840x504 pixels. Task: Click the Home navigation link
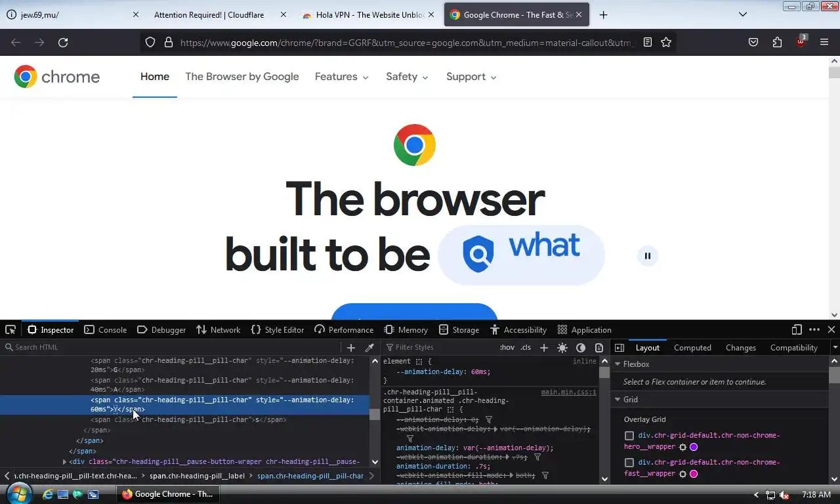pos(155,77)
